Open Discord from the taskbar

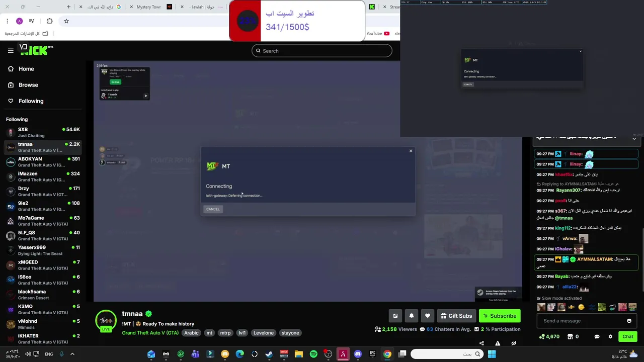coord(358,354)
